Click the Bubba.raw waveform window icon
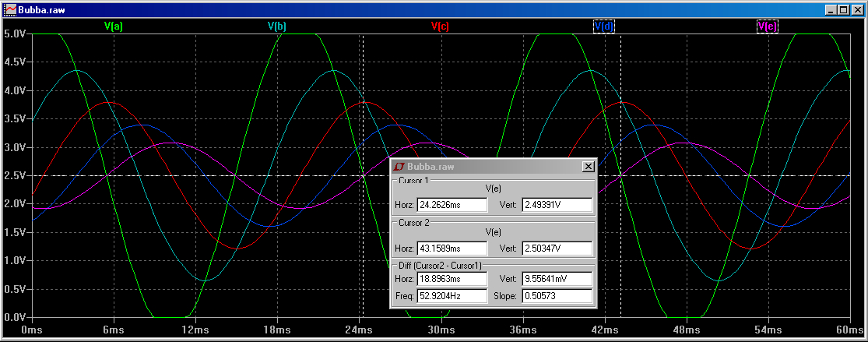The width and height of the screenshot is (868, 342). click(10, 9)
